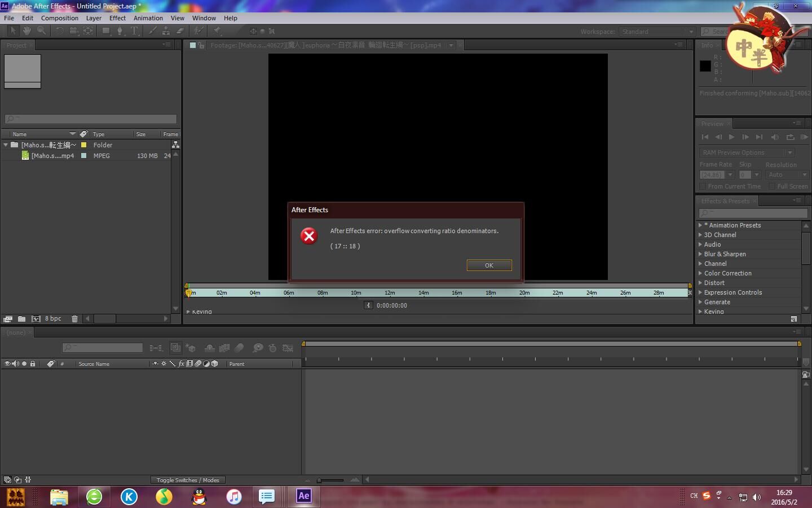
Task: Open the File menu
Action: click(x=9, y=18)
